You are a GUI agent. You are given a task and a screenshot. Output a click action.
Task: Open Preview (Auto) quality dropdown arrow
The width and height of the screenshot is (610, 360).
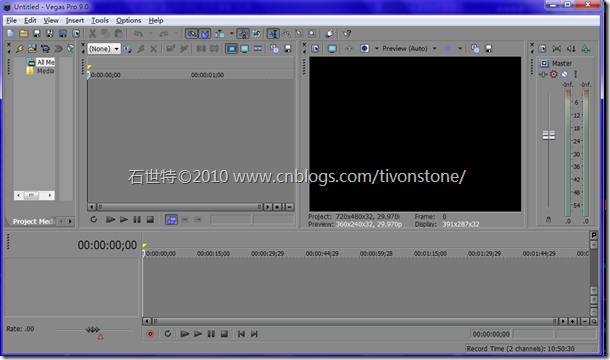435,49
